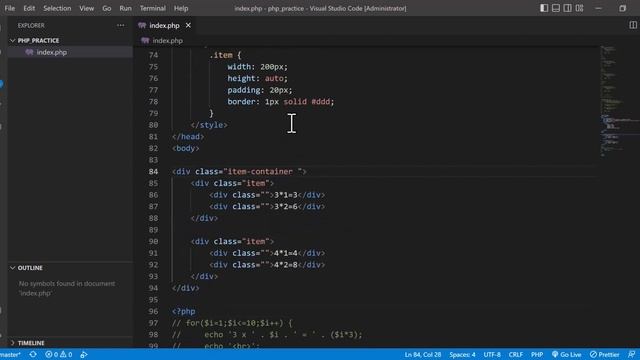Close the index.php editor tab

(188, 25)
